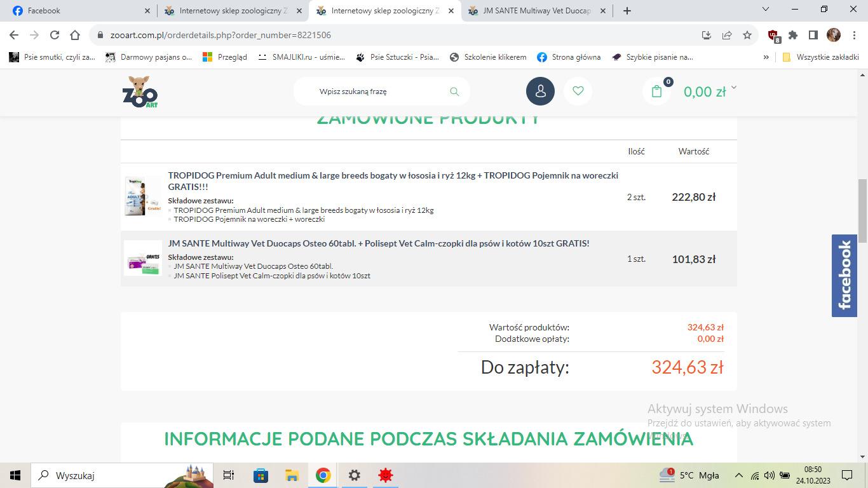The width and height of the screenshot is (868, 488).
Task: Reload the page
Action: coord(55,35)
